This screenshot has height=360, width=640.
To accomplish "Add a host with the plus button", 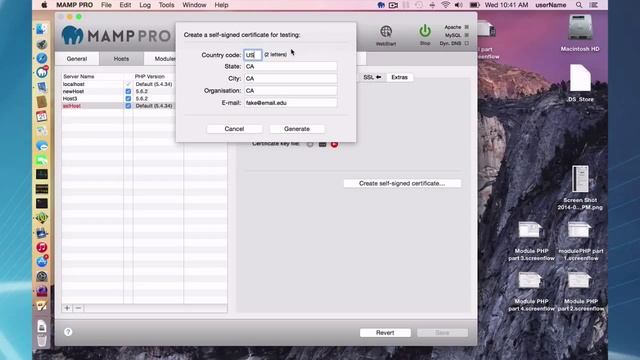I will 67,308.
